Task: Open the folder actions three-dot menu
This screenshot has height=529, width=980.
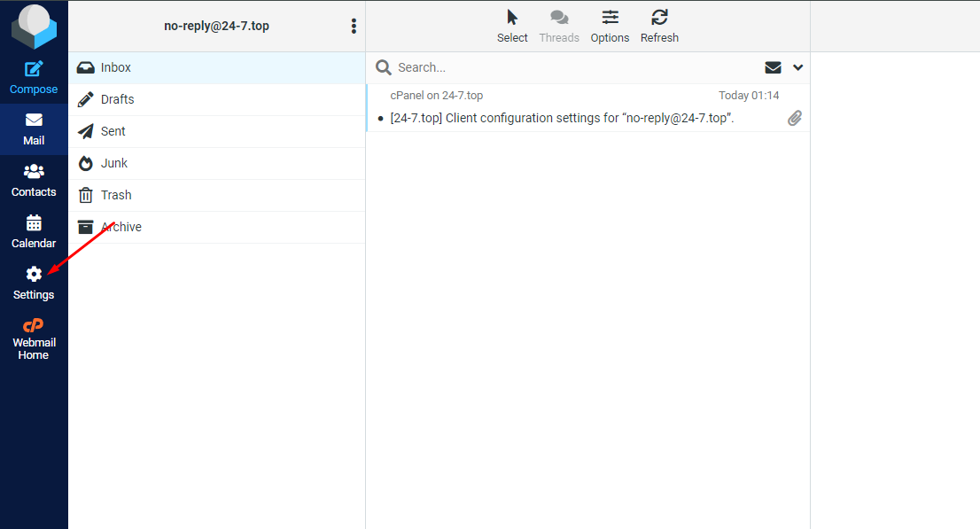Action: point(354,27)
